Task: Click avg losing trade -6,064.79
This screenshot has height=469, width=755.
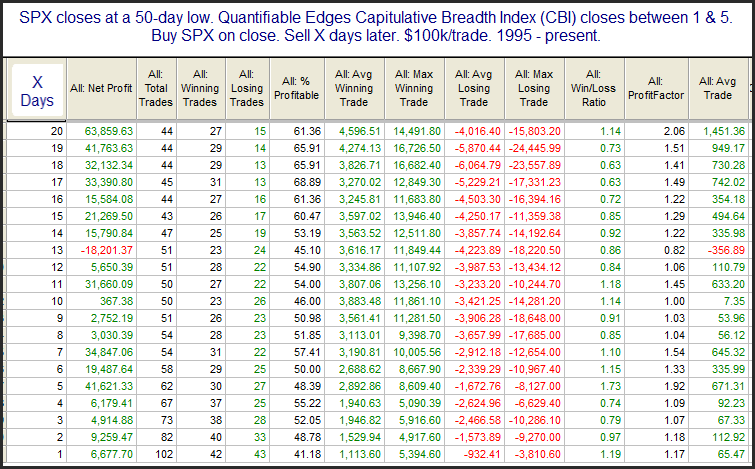Action: click(x=479, y=165)
